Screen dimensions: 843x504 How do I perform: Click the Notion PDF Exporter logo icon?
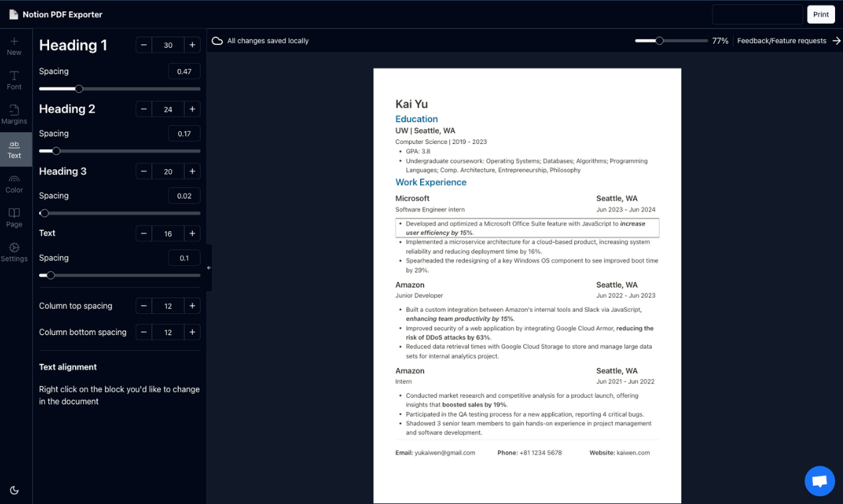13,15
